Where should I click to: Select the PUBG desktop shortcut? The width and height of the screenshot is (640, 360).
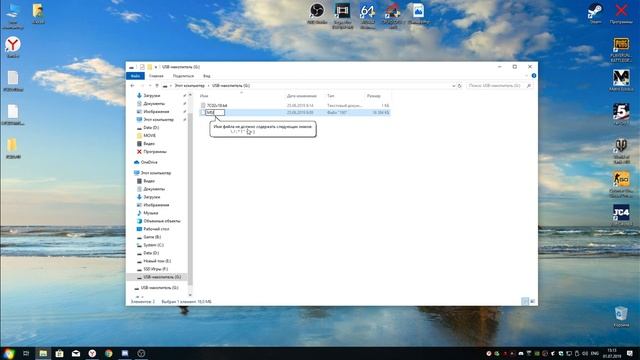coord(621,50)
